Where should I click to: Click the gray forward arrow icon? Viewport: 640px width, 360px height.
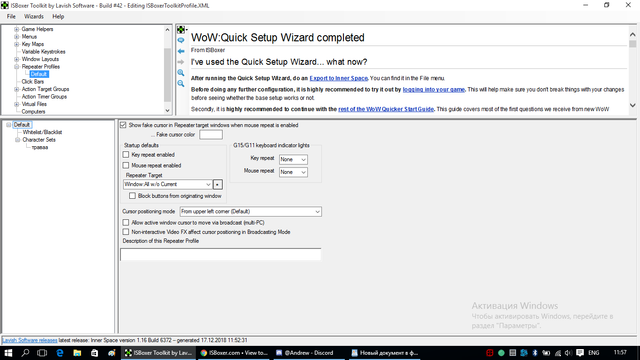click(181, 62)
